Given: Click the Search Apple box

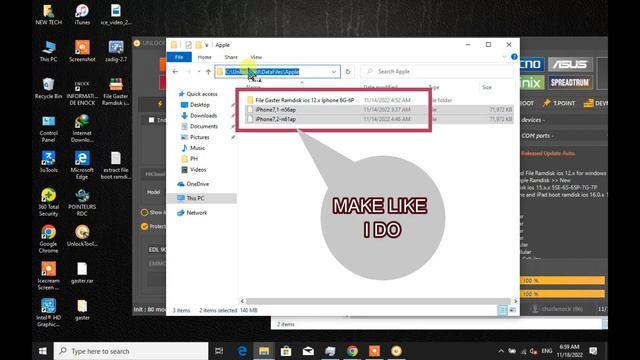Looking at the screenshot, I should (x=436, y=71).
